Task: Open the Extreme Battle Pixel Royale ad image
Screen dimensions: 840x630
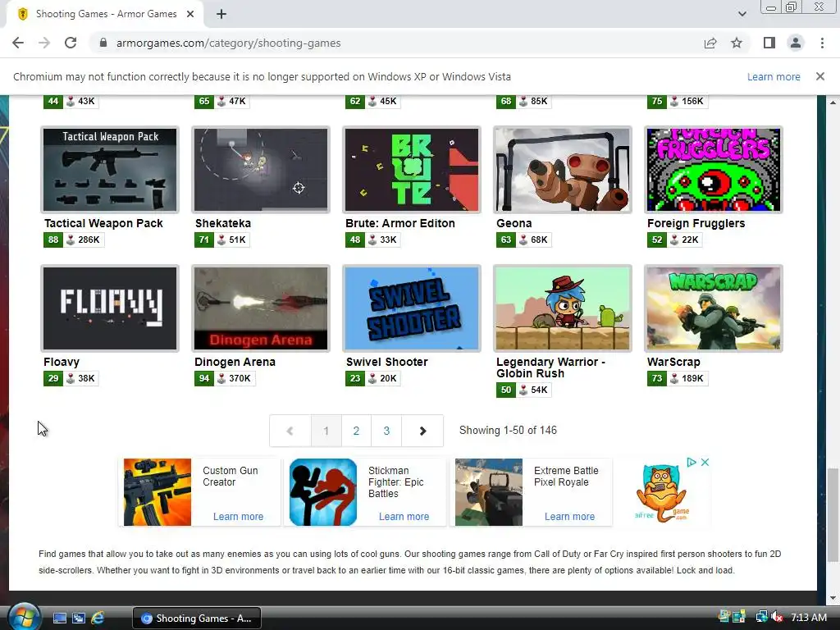Action: coord(489,492)
